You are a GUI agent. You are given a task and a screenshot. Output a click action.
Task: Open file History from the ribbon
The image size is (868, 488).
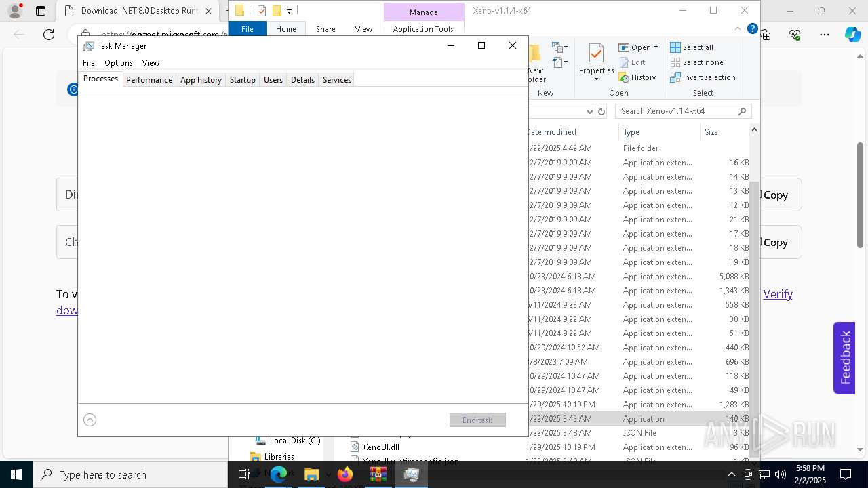click(x=637, y=77)
